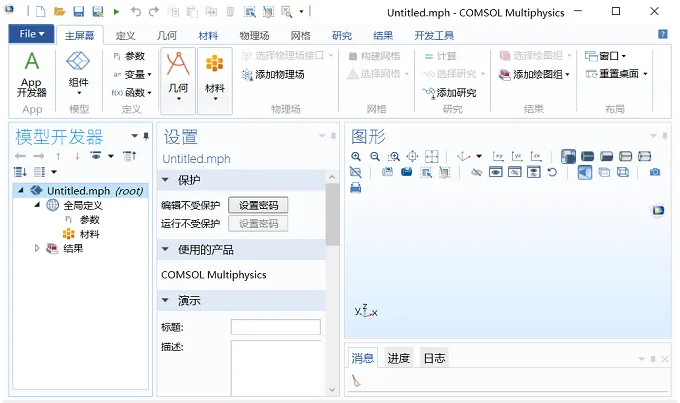This screenshot has height=403, width=680.
Task: Collapse the 使用的产品 section
Action: click(x=165, y=249)
